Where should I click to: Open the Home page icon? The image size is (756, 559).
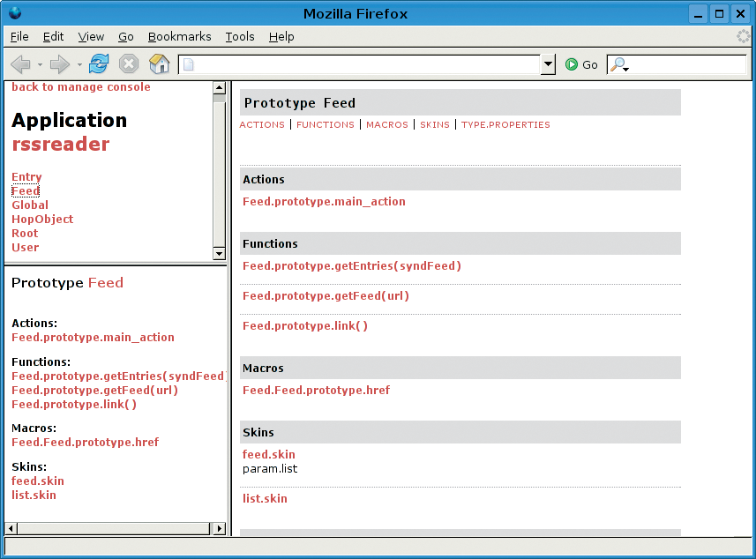click(159, 63)
